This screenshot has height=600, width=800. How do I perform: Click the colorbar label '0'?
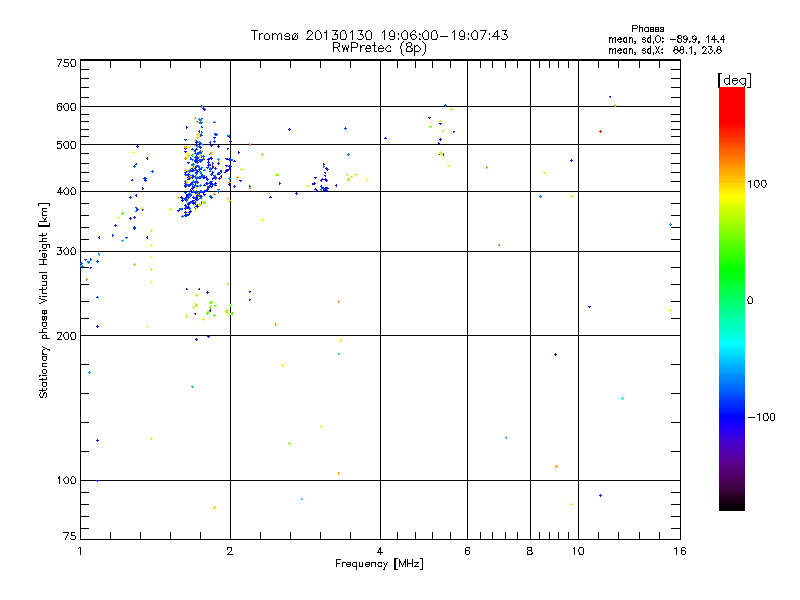750,301
